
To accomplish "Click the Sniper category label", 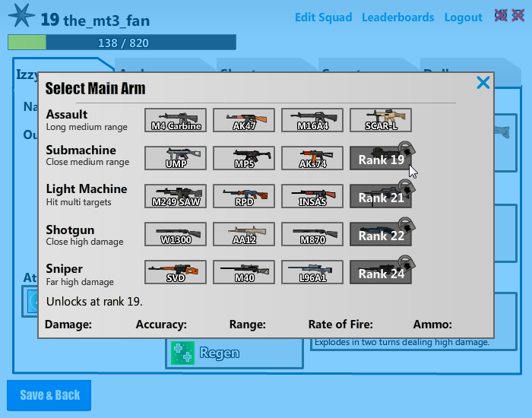I will [x=64, y=268].
